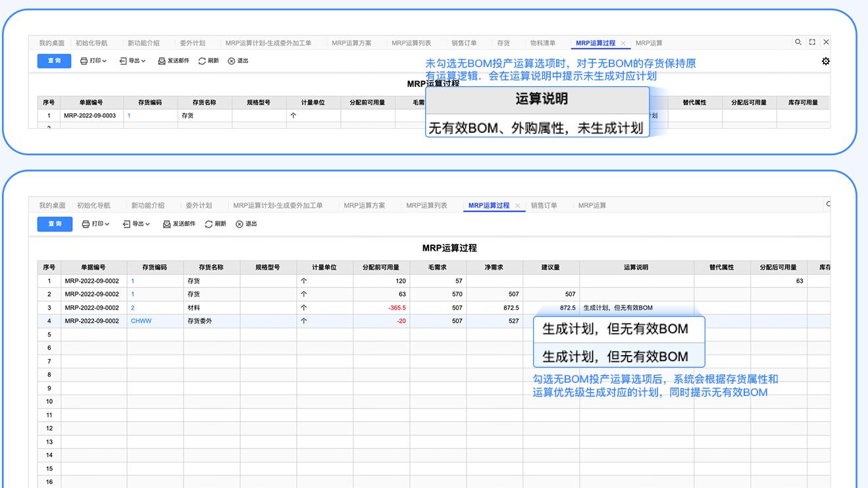868x488 pixels.
Task: Switch to 初始化导航 tab in upper window
Action: click(91, 43)
